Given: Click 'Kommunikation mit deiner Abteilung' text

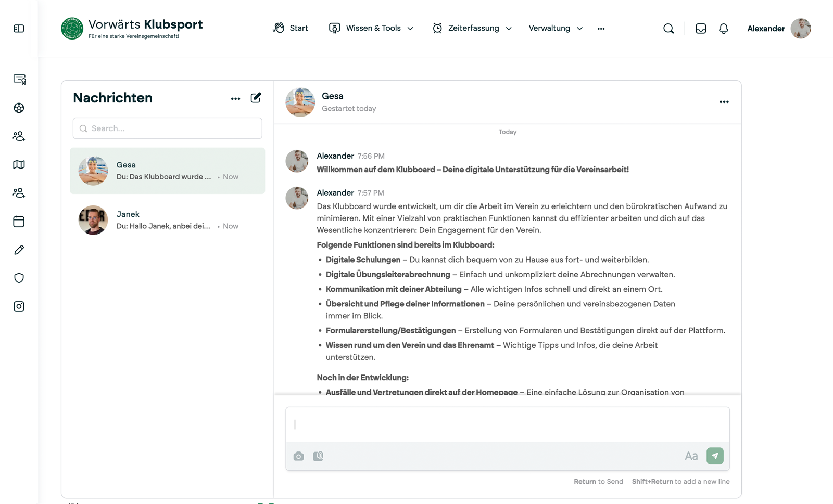Looking at the screenshot, I should (394, 289).
